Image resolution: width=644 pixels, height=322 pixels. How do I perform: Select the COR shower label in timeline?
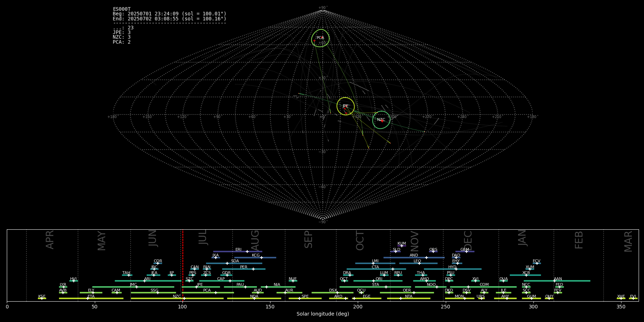(x=158, y=261)
